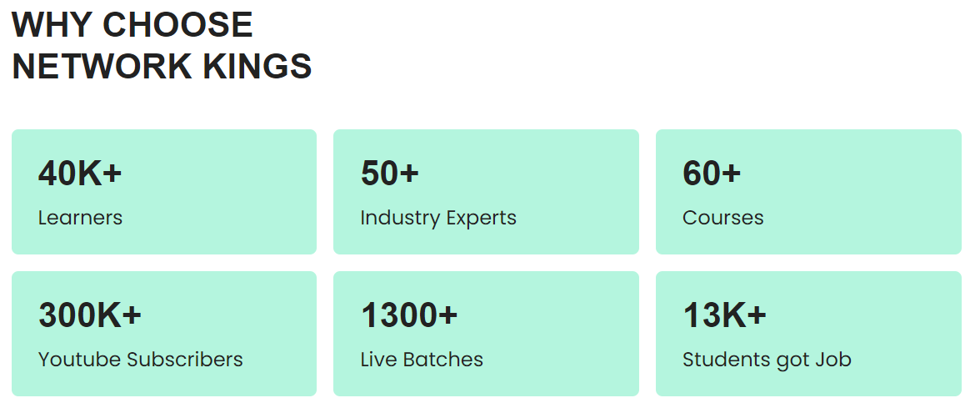Select the 300K+ Youtube Subscribers card
This screenshot has height=418, width=980.
(164, 334)
